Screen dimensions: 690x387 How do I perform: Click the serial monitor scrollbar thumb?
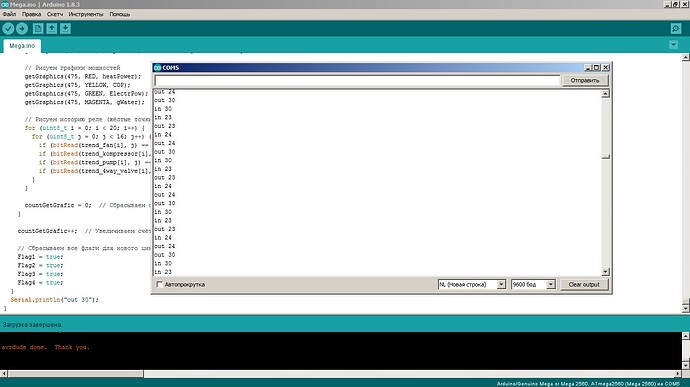[x=606, y=157]
